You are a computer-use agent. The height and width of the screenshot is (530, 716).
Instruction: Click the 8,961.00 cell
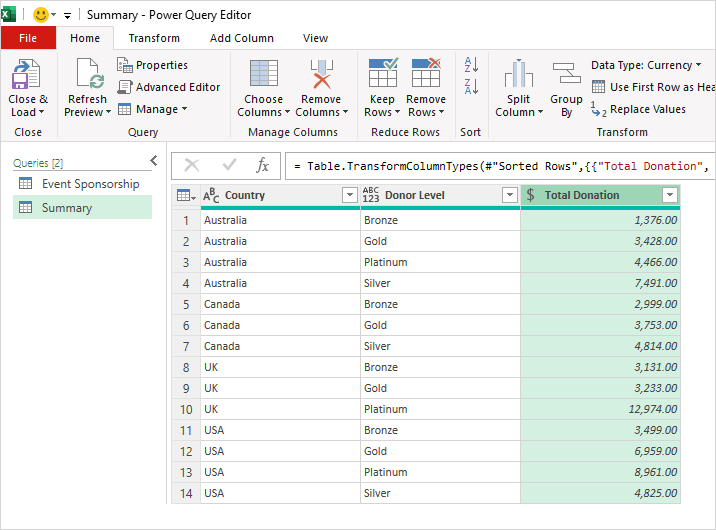coord(600,472)
